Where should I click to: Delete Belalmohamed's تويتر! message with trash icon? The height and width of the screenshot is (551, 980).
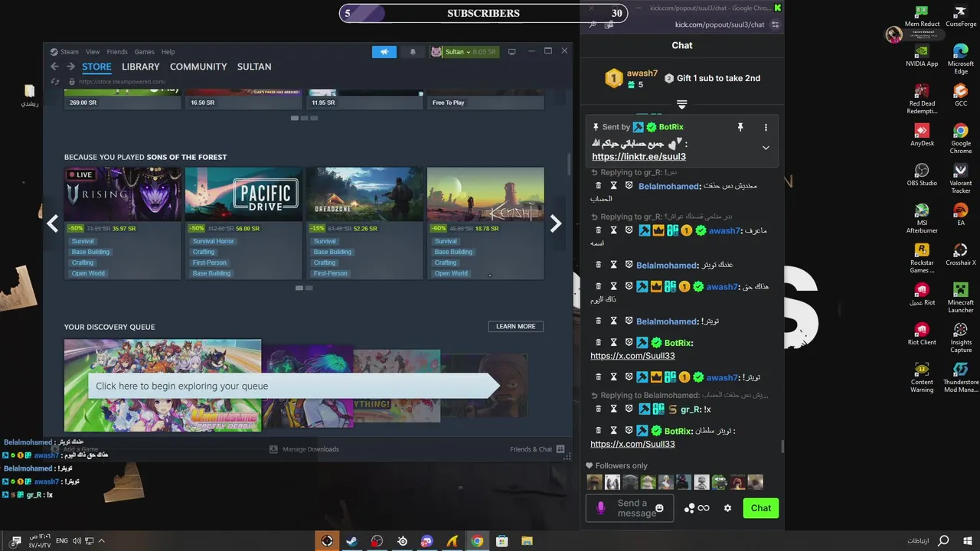tap(598, 321)
